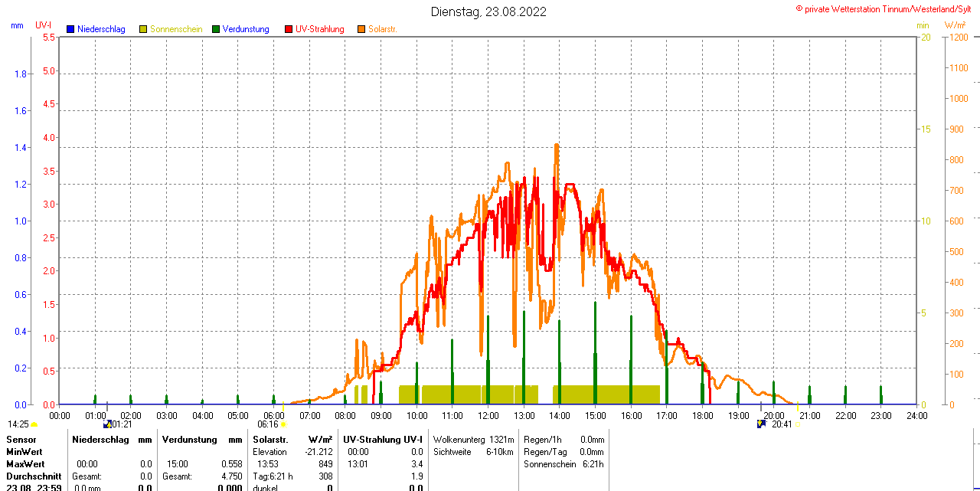
Task: Click the yellow icon beside 14:25
Action: click(x=34, y=424)
